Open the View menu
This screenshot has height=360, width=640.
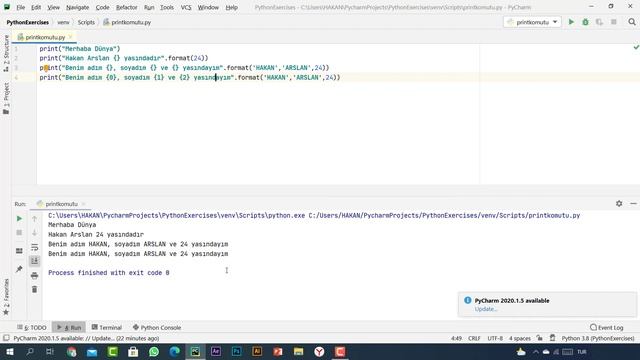coord(53,7)
